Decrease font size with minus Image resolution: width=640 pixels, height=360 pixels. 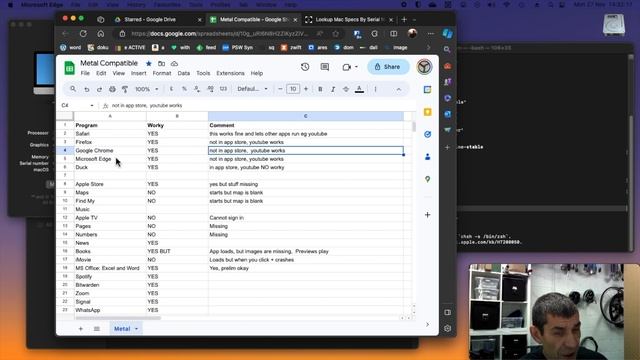pyautogui.click(x=280, y=89)
